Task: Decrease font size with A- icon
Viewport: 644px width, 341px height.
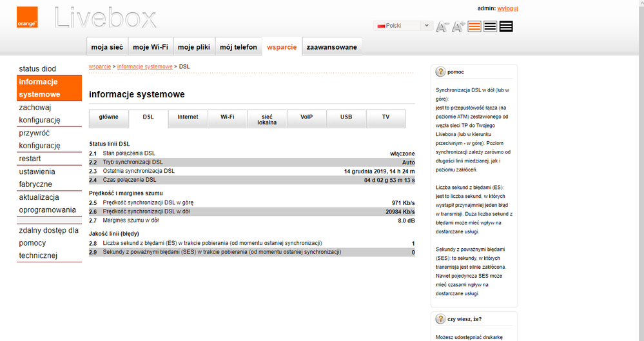Action: [442, 26]
